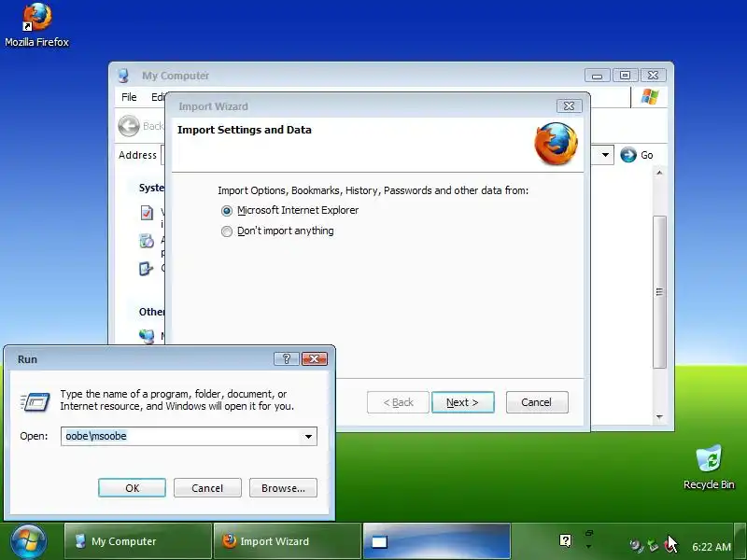The image size is (747, 560).
Task: Expand the Run dialog Open dropdown arrow
Action: point(309,436)
